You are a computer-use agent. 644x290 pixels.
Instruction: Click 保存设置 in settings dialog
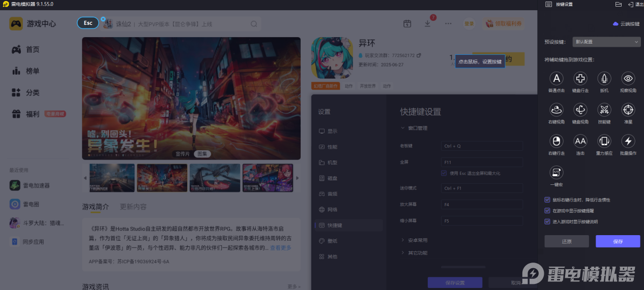(455, 283)
